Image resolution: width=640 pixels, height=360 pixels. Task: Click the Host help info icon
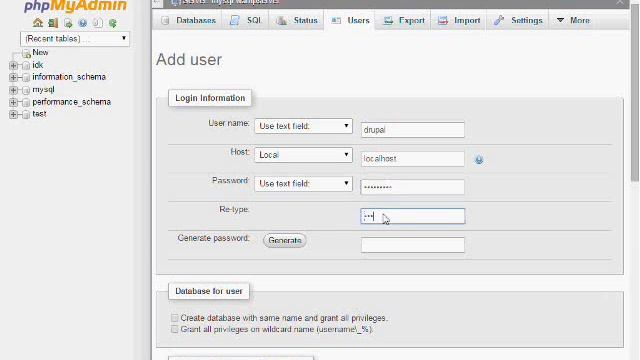pos(479,160)
